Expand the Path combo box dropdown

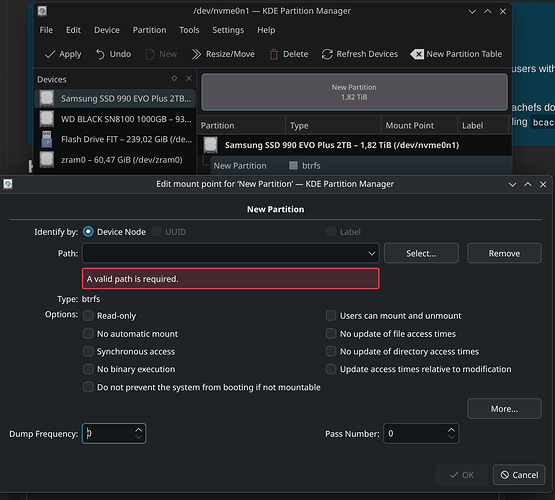(x=372, y=253)
